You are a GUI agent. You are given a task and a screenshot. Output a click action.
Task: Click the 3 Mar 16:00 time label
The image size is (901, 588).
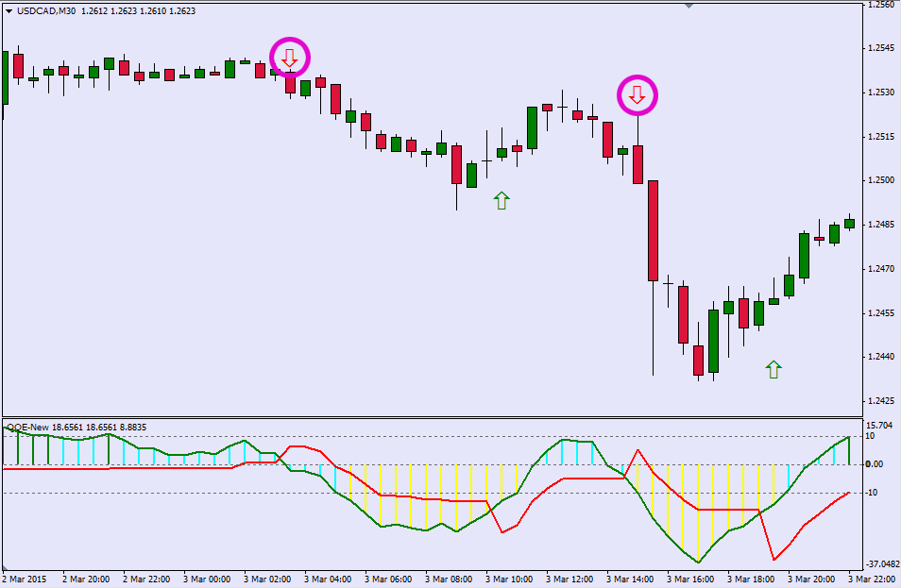(690, 579)
